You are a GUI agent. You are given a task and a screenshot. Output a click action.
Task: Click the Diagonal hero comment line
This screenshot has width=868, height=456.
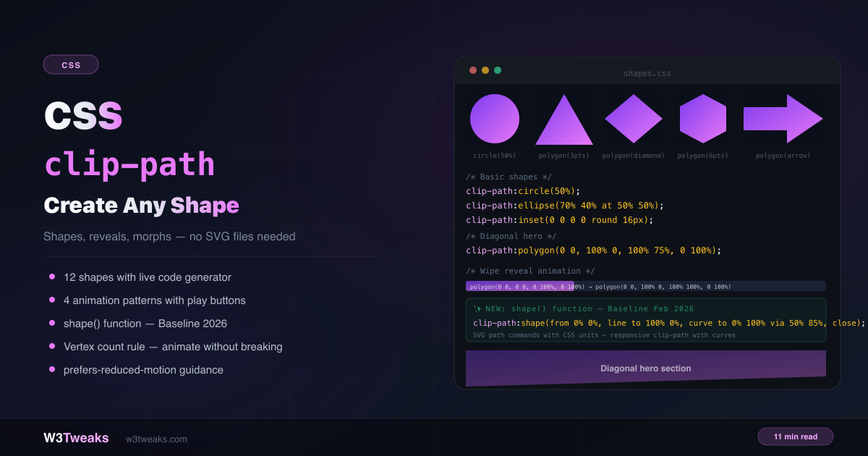pos(511,236)
